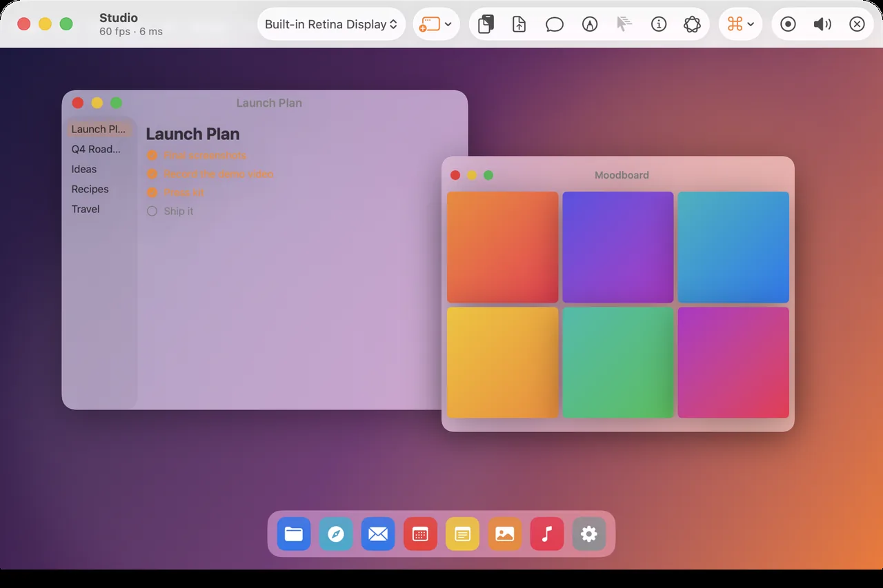
Task: Select the purple Moodboard tile
Action: click(617, 247)
